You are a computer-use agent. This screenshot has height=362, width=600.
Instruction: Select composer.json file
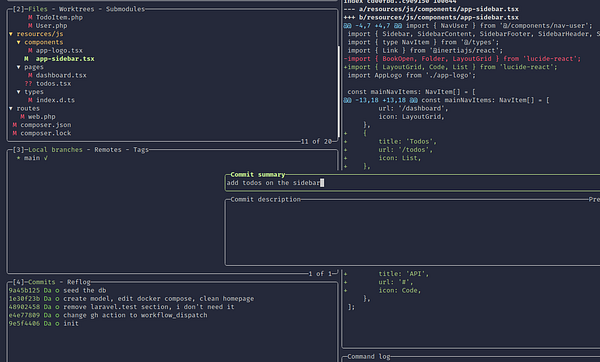tap(46, 125)
